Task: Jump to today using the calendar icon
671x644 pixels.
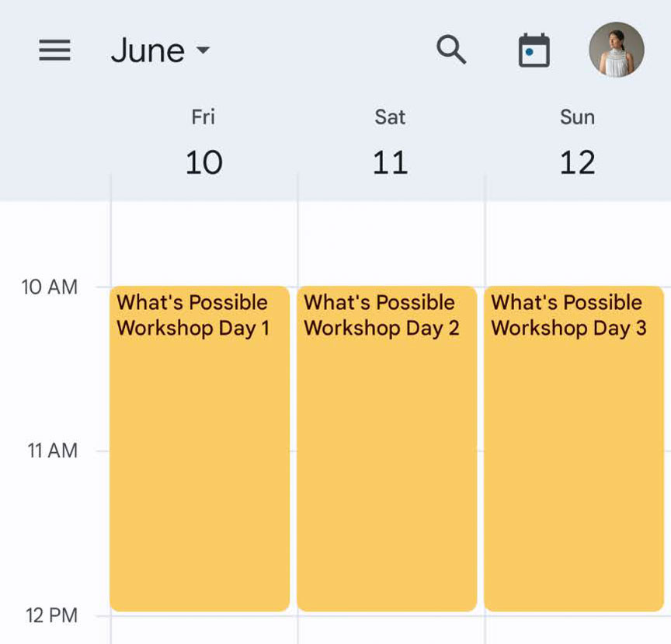Action: (x=534, y=50)
